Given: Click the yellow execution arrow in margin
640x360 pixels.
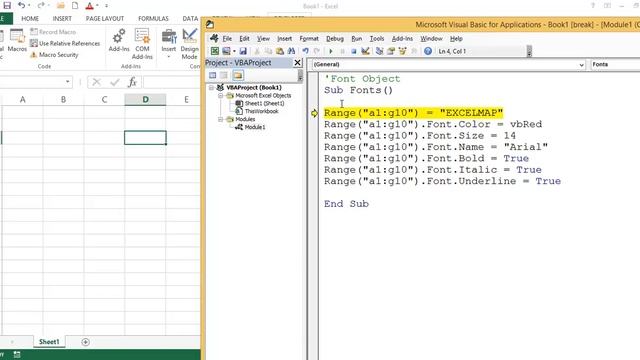Looking at the screenshot, I should tap(314, 113).
